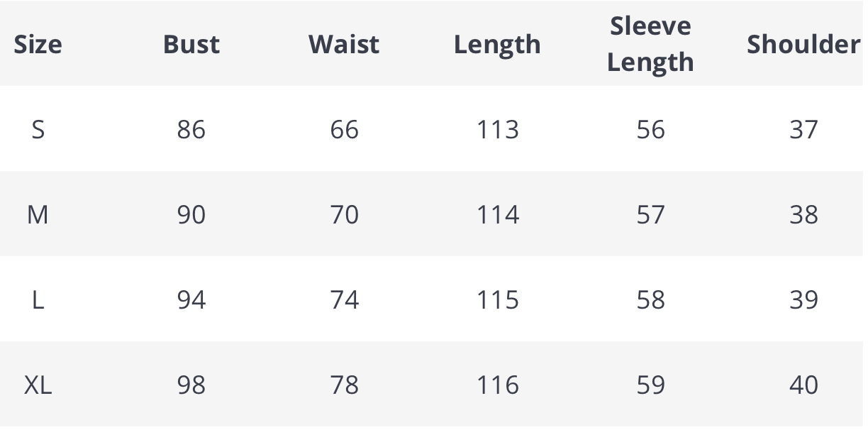Select the M size row label
868x430 pixels.
(x=38, y=214)
